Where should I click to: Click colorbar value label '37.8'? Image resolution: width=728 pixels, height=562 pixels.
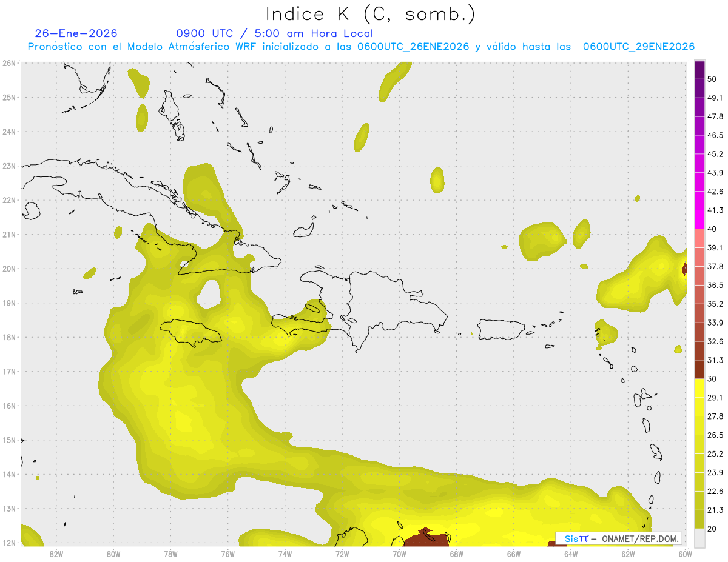(715, 266)
